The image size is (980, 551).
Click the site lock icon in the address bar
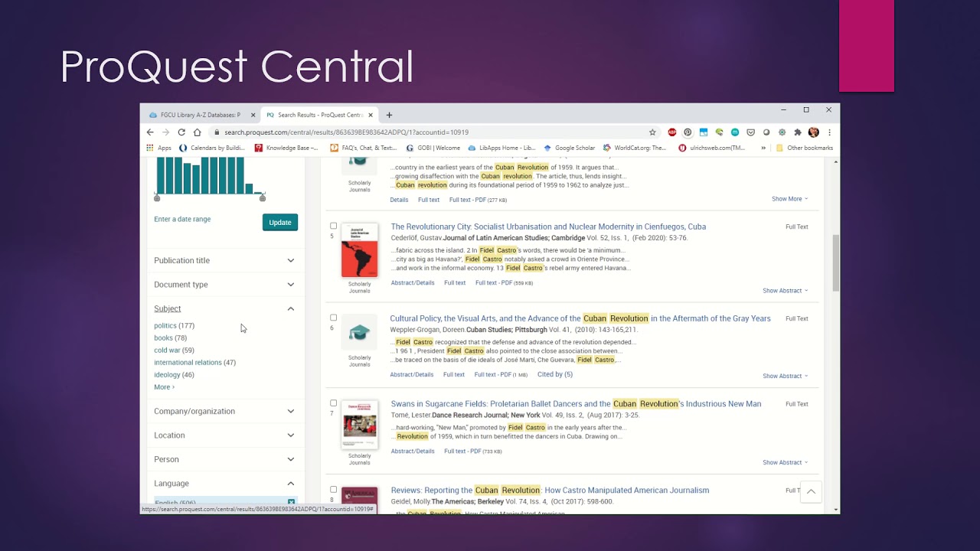click(x=217, y=132)
